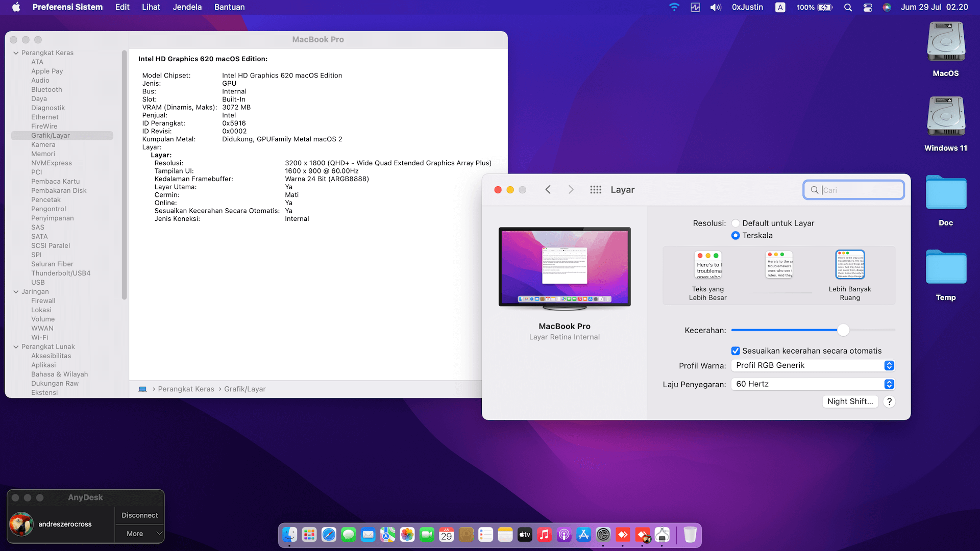980x551 pixels.
Task: Open Trash from the Dock
Action: tap(690, 535)
